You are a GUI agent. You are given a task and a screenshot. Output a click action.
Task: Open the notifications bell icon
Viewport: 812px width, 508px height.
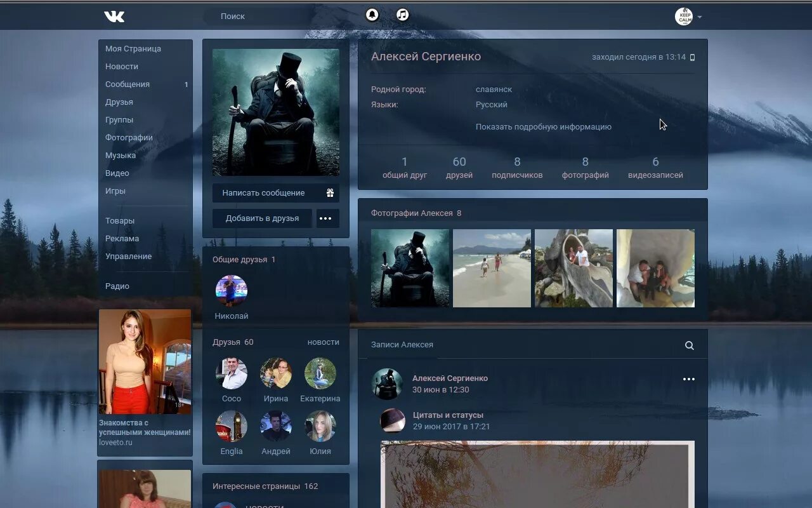[372, 15]
